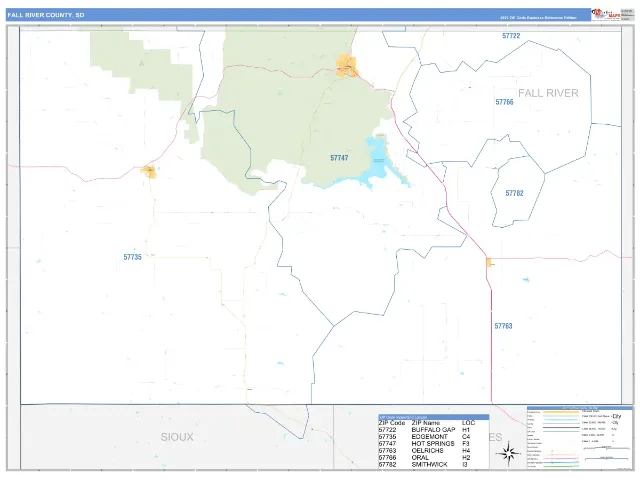Click the ORAL name in ZIP index

(420, 458)
